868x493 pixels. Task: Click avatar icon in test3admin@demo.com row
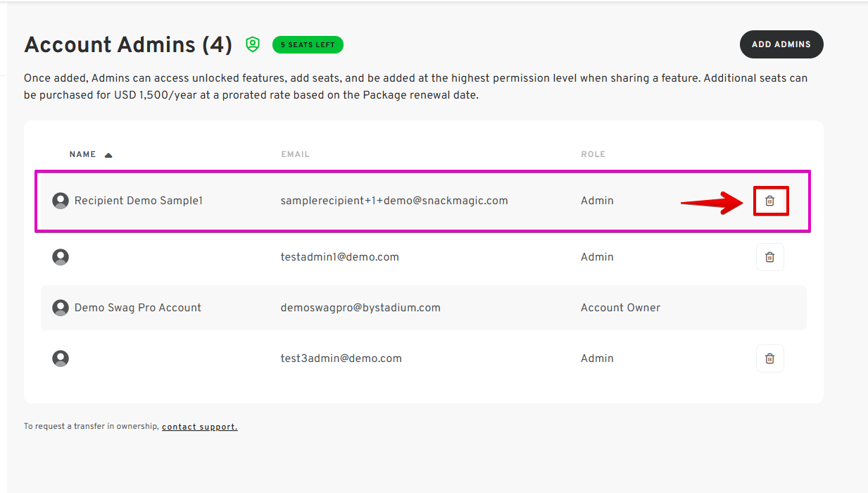coord(61,358)
